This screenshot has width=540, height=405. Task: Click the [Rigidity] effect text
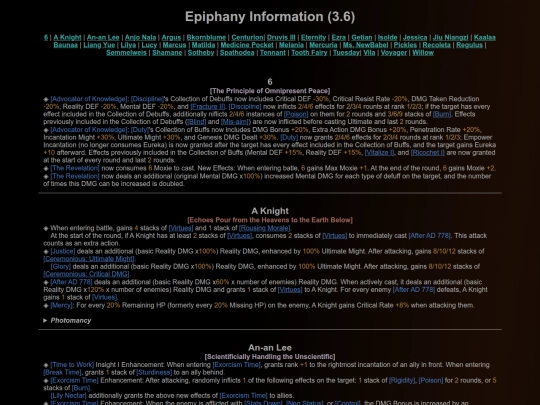(402, 381)
